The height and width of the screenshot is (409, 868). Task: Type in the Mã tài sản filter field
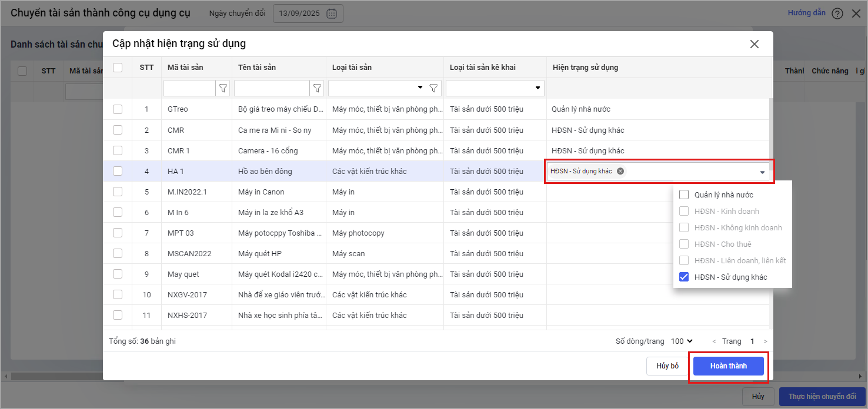[x=189, y=88]
